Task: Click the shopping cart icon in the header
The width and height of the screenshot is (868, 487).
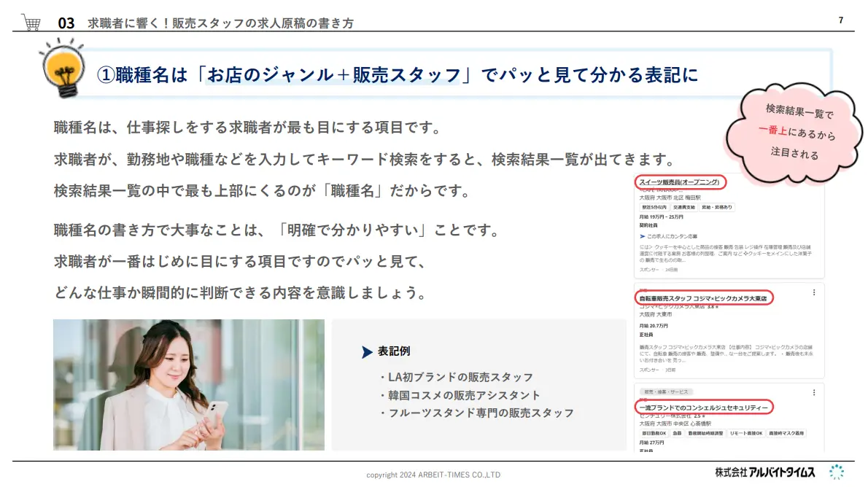Action: (31, 23)
